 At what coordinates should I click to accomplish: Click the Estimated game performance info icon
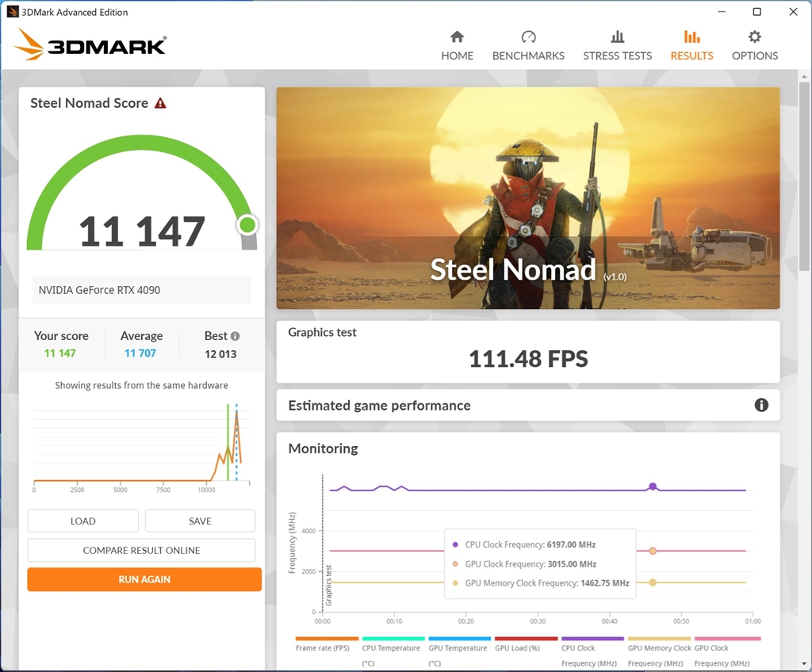point(761,405)
